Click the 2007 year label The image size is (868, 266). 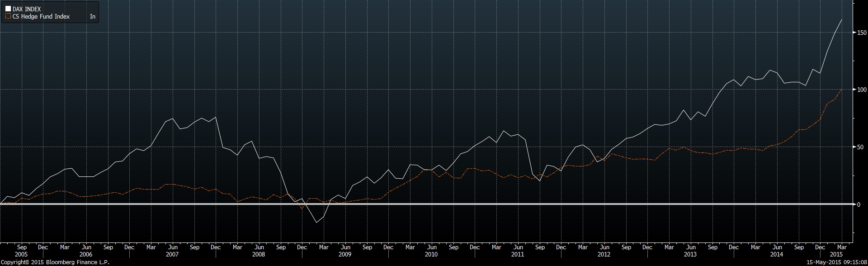coord(172,255)
